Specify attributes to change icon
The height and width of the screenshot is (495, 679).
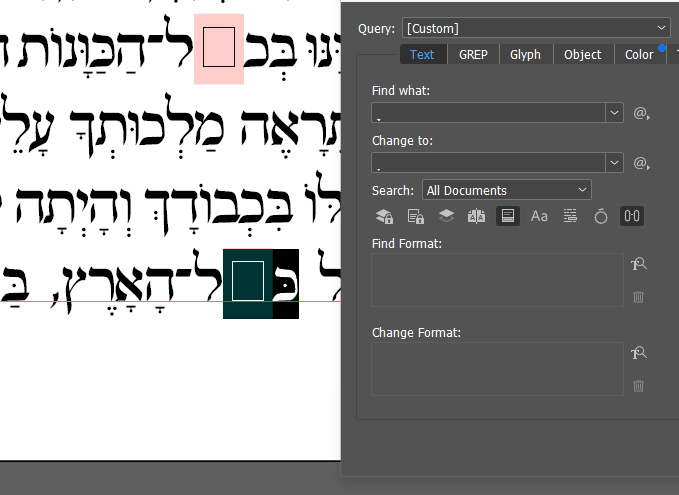[638, 353]
